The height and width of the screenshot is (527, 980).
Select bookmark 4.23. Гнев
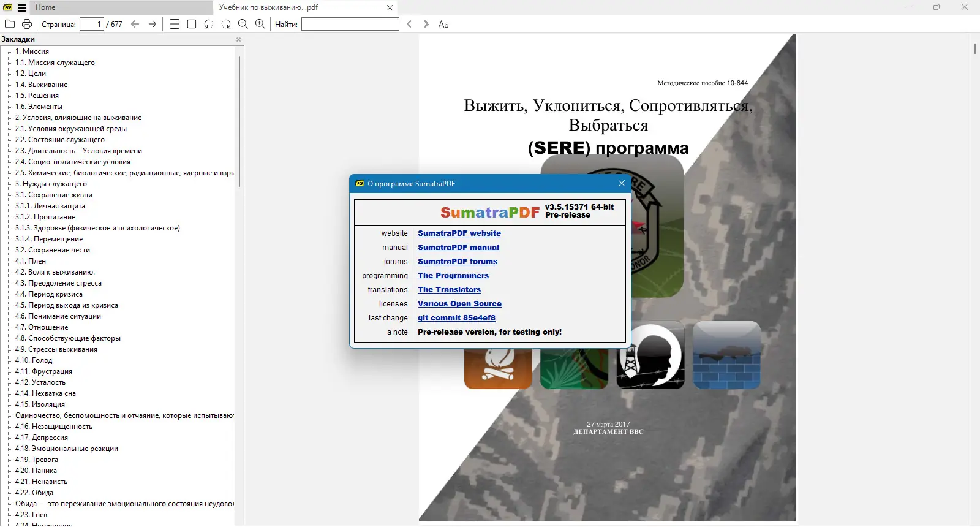(x=31, y=515)
